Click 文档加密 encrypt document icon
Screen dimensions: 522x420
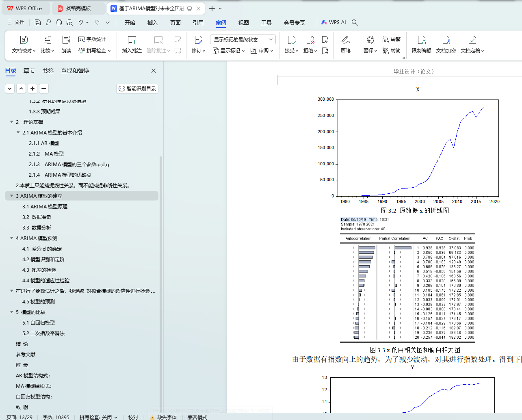(x=446, y=40)
